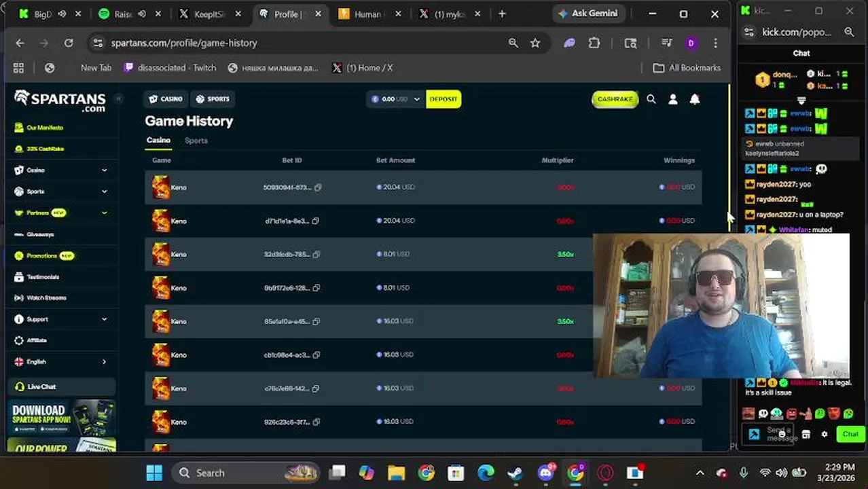The image size is (868, 489).
Task: Click the top Sports navigation button
Action: pos(213,99)
